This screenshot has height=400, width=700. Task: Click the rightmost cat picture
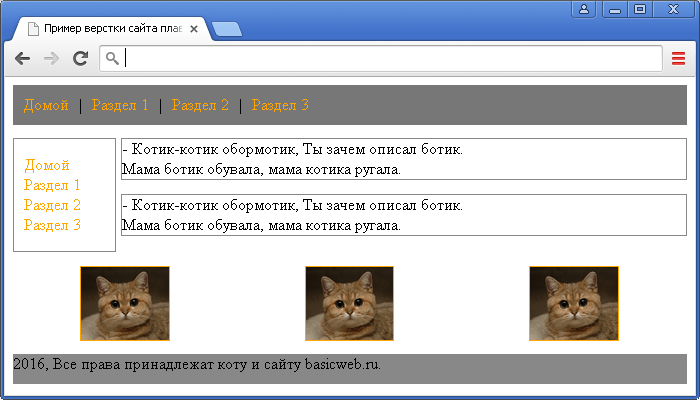click(573, 303)
